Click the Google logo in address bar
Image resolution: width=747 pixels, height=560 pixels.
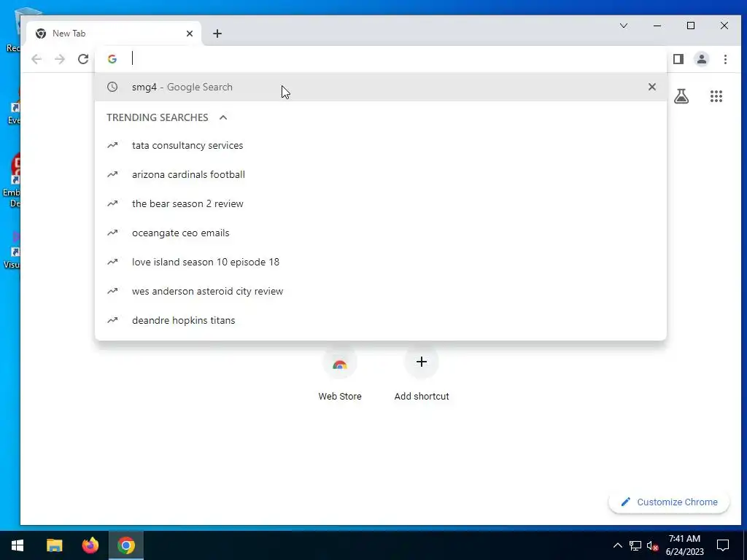pyautogui.click(x=112, y=59)
